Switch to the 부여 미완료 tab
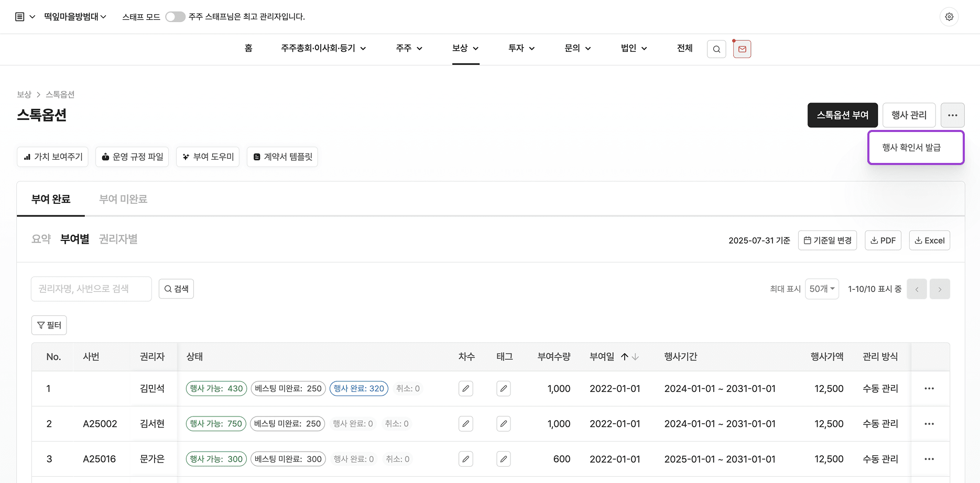Image resolution: width=980 pixels, height=483 pixels. click(x=123, y=199)
